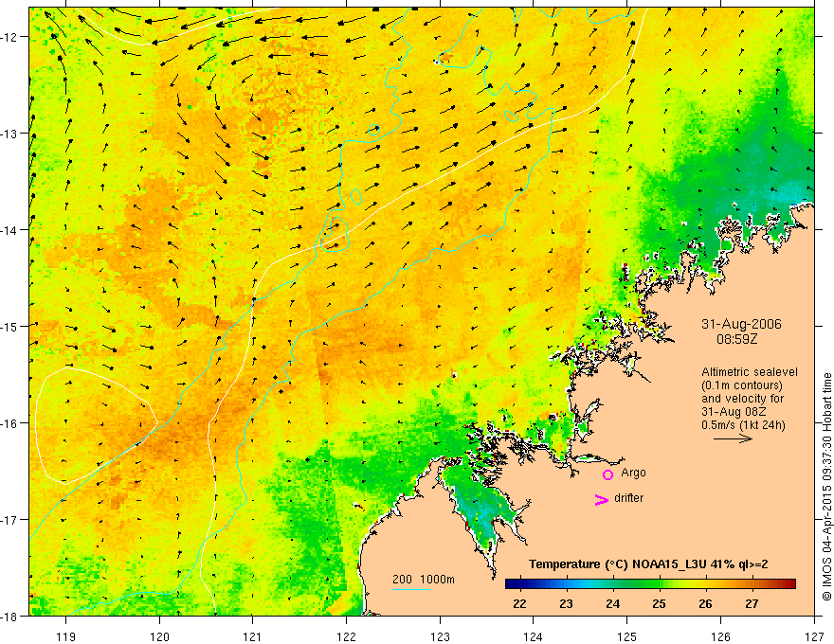Click the longitude 126 axis label
Image resolution: width=834 pixels, height=644 pixels.
click(720, 636)
